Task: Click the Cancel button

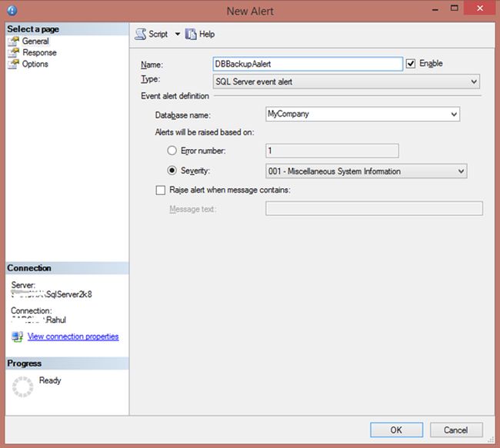Action: click(456, 430)
